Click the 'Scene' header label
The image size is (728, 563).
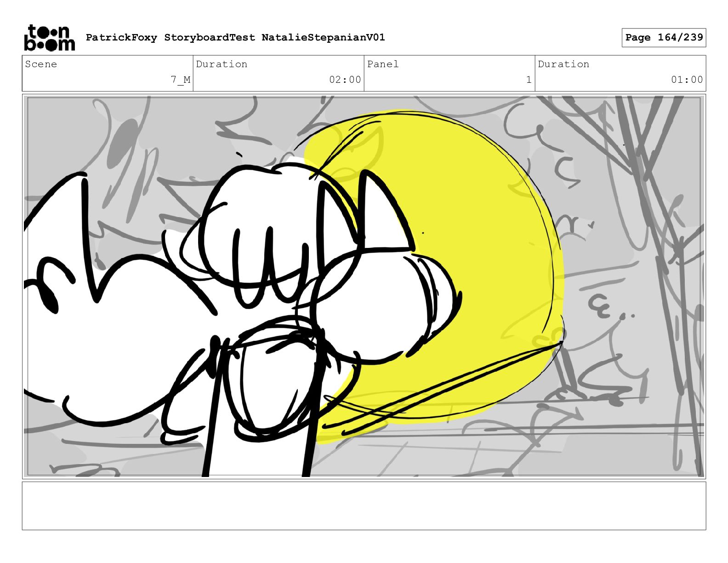pyautogui.click(x=41, y=64)
